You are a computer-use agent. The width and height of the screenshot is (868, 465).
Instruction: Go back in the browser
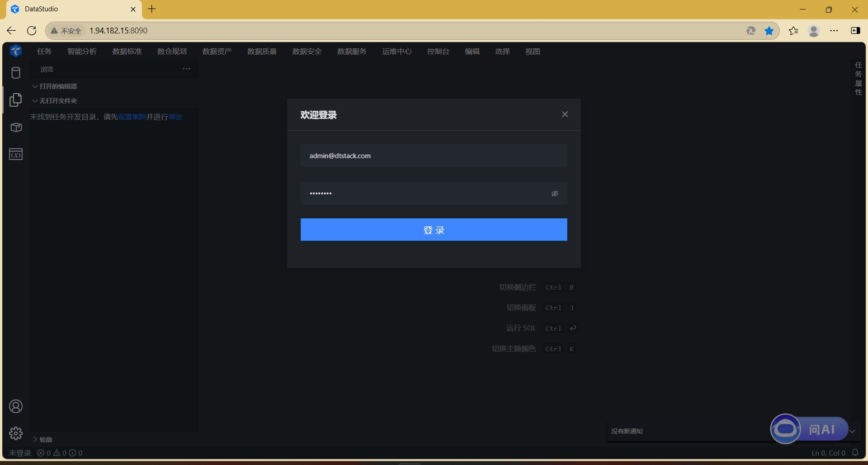pyautogui.click(x=11, y=31)
